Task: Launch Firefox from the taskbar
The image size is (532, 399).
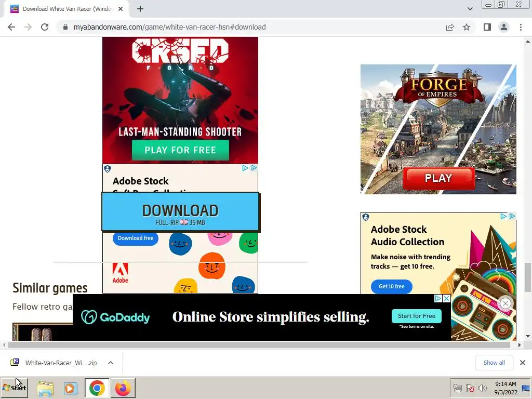Action: point(123,388)
